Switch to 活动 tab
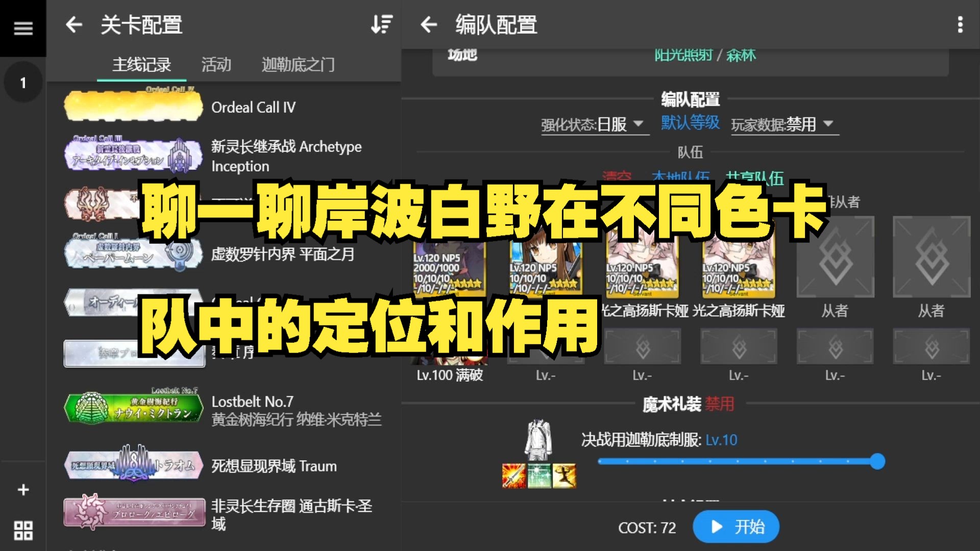The height and width of the screenshot is (551, 980). pos(216,65)
